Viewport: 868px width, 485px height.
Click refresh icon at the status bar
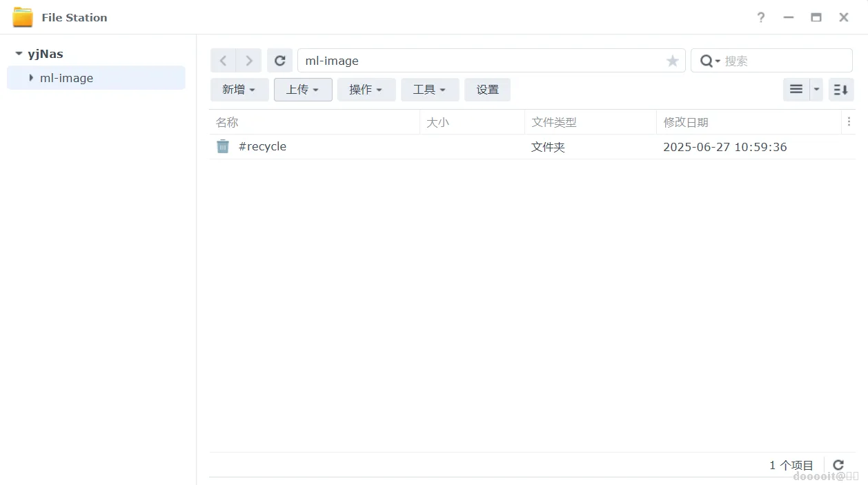point(838,464)
